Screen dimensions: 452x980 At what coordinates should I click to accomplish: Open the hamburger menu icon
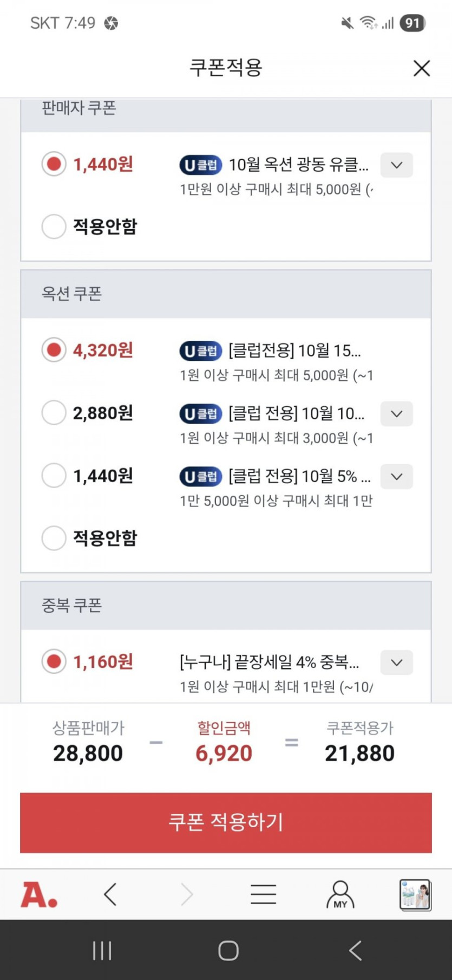pyautogui.click(x=264, y=894)
